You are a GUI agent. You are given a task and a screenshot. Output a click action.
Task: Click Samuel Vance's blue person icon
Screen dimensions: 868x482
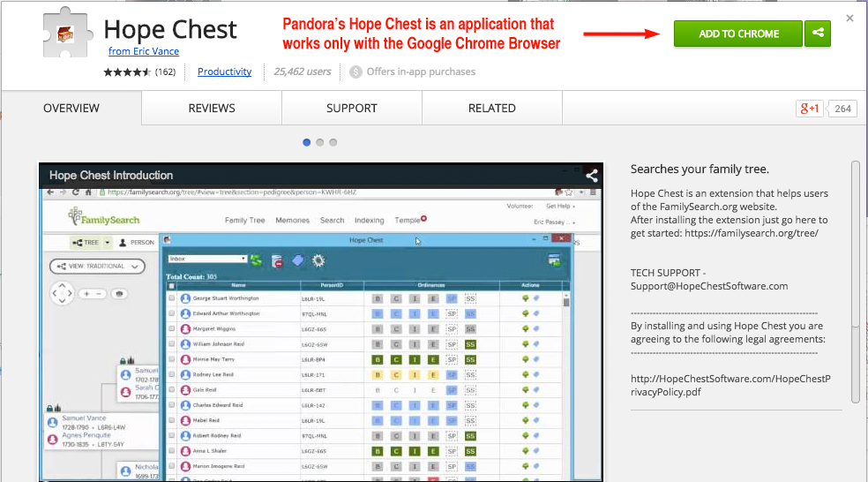[53, 423]
